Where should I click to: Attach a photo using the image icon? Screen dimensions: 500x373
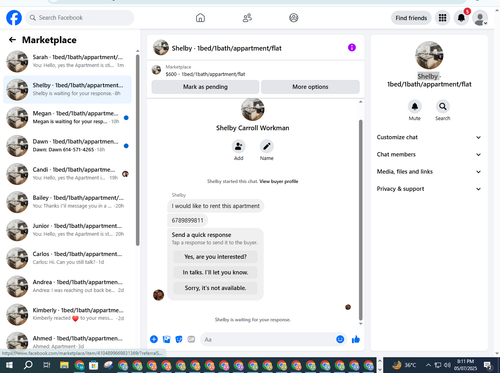166,339
